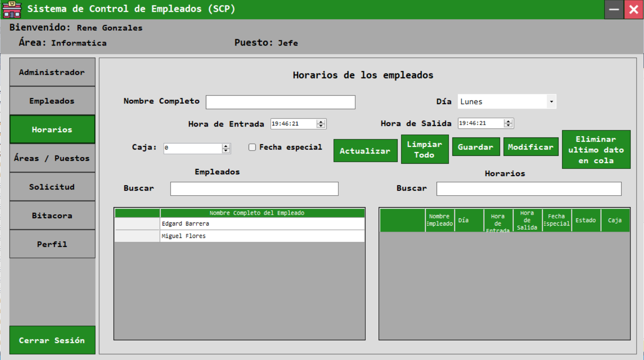Screen dimensions: 644x360
Task: Minimize the SCP window
Action: [614, 9]
